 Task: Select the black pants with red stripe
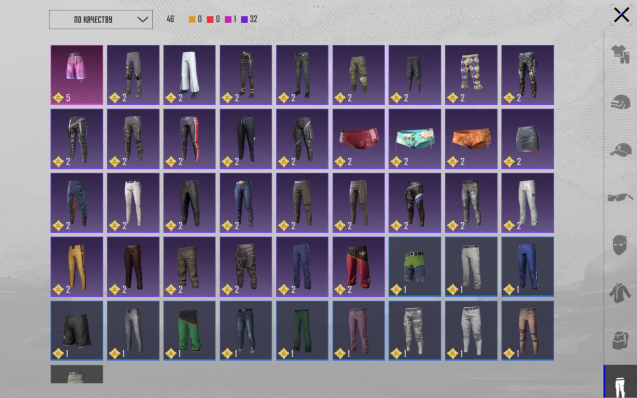[x=189, y=139]
